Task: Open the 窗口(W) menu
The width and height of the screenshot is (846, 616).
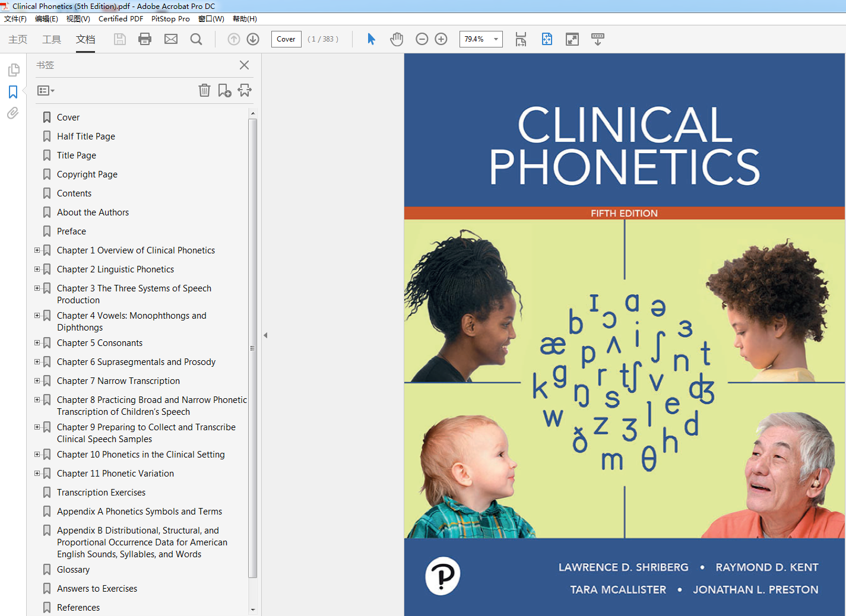Action: click(211, 19)
